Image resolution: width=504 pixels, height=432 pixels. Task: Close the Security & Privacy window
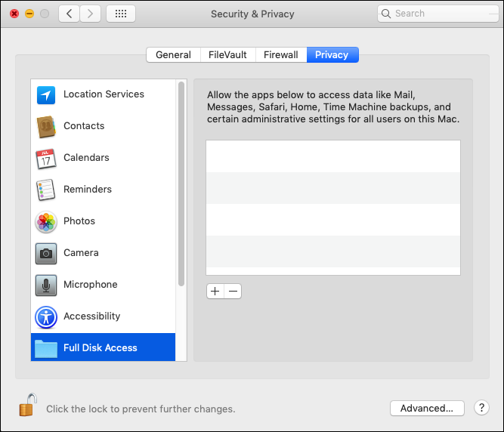tap(14, 14)
